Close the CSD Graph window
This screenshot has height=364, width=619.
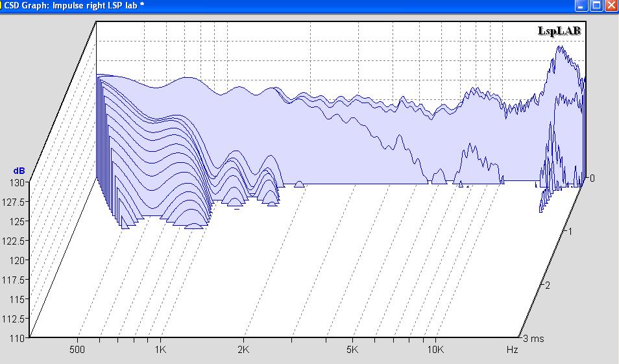[x=612, y=6]
